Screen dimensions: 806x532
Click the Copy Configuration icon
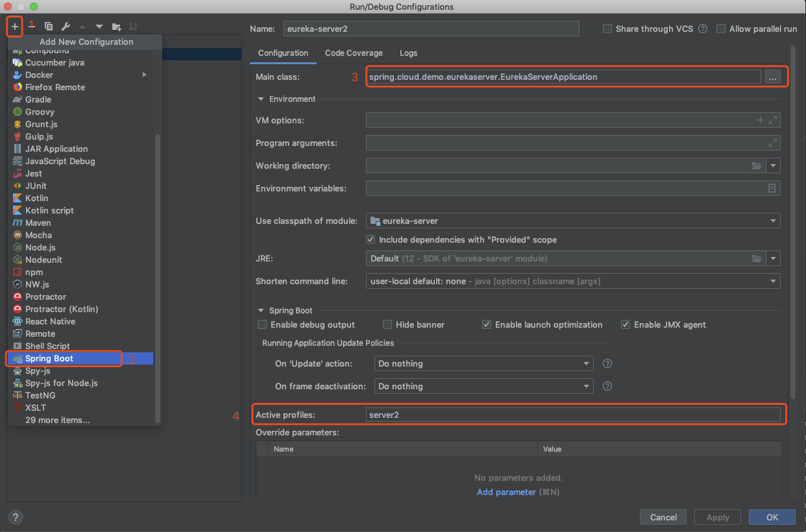coord(49,27)
